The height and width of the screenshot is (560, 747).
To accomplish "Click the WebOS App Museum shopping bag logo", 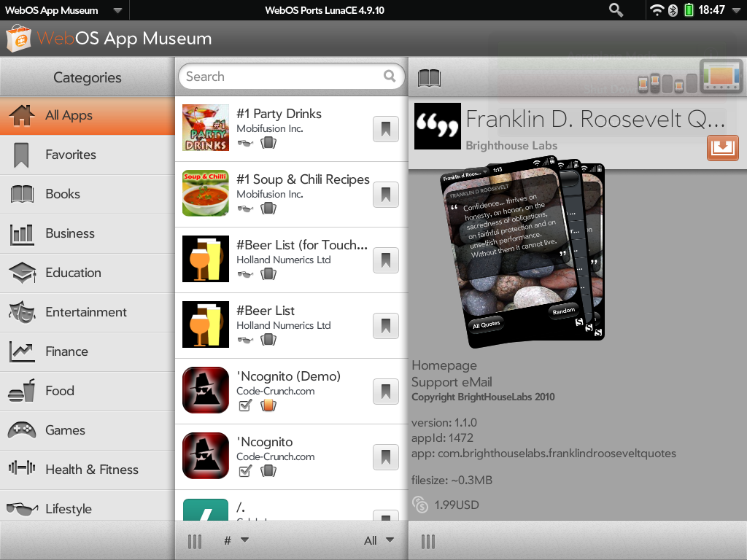I will click(x=18, y=38).
